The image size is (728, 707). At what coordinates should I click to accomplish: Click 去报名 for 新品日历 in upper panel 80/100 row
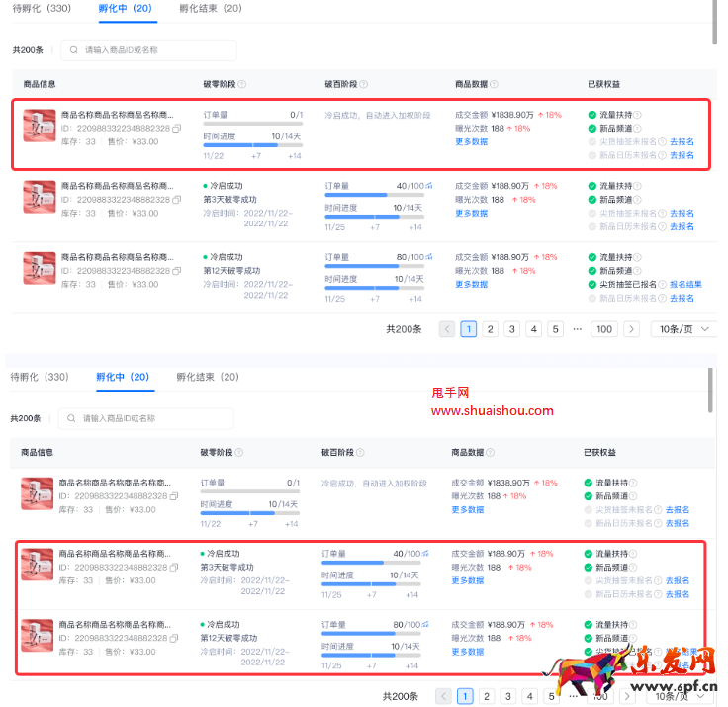tap(682, 298)
